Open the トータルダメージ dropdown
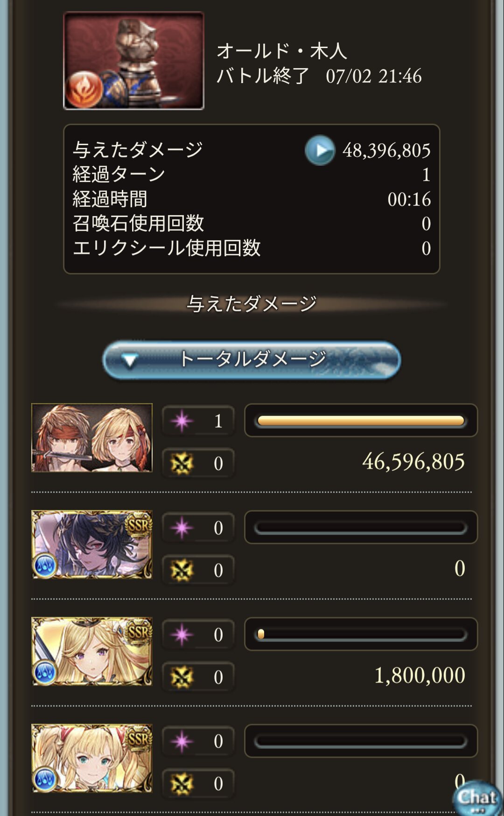Viewport: 504px width, 816px height. (x=252, y=360)
